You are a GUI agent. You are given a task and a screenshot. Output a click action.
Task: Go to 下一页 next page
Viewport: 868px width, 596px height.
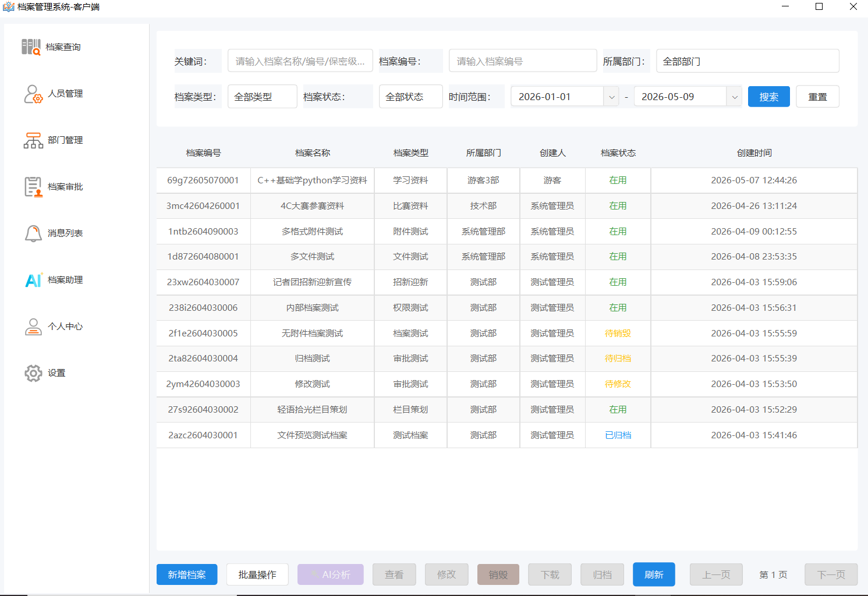click(831, 574)
